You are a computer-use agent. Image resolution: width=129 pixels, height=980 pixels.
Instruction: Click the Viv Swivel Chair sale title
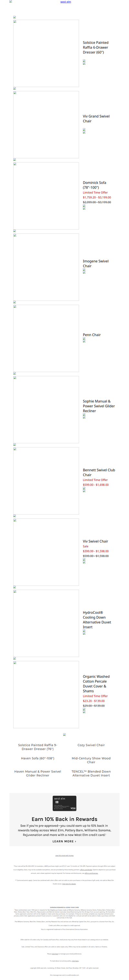coord(95,541)
